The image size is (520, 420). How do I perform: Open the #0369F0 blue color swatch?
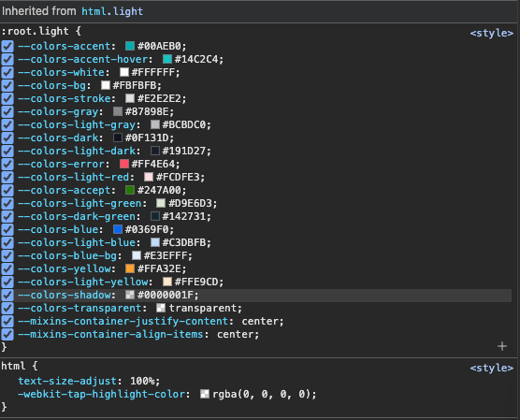118,229
